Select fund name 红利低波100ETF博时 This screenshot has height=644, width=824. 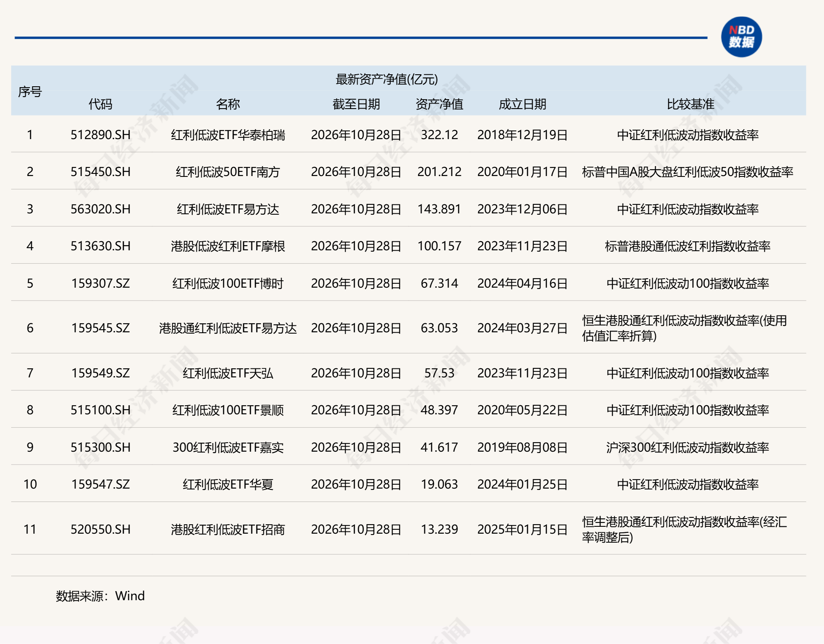[x=228, y=283]
